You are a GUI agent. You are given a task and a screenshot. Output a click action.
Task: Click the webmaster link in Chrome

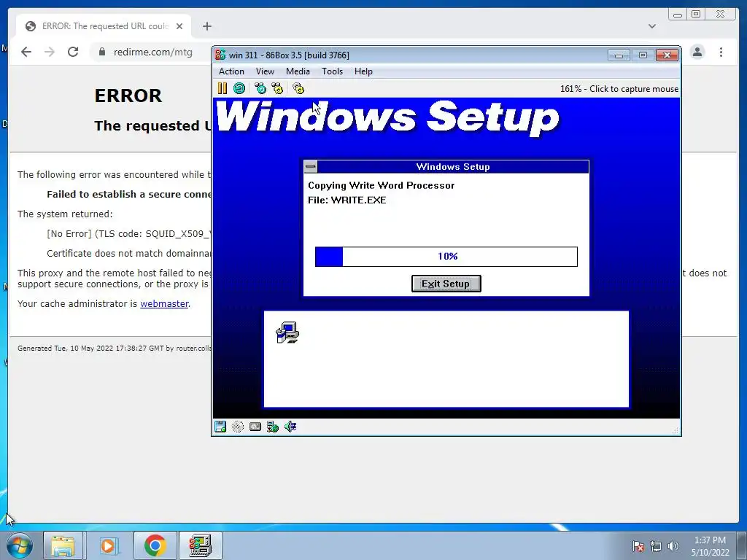click(164, 304)
